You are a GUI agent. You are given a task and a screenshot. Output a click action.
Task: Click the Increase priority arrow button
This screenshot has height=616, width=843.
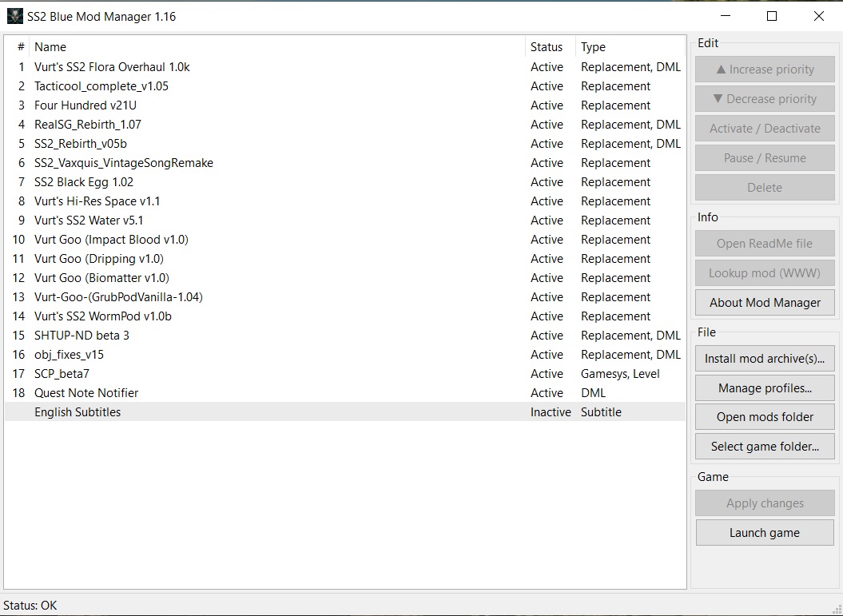pos(764,70)
